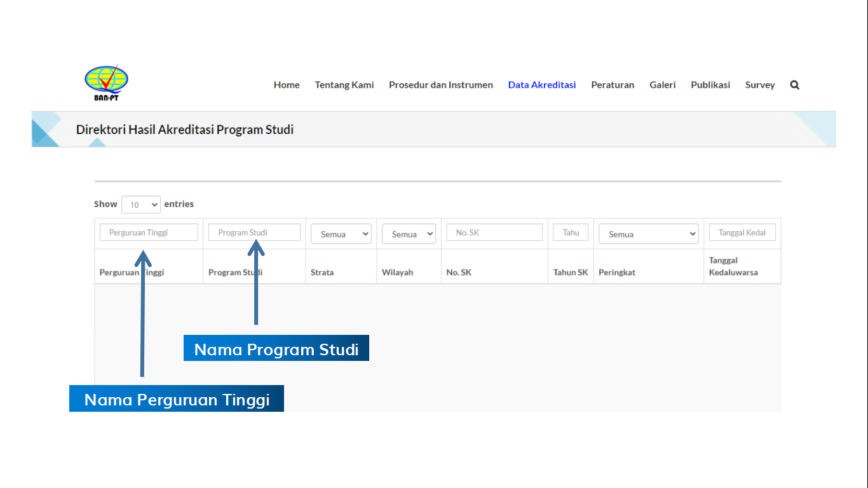Open the Peraturan menu item
The image size is (868, 488).
pos(613,85)
